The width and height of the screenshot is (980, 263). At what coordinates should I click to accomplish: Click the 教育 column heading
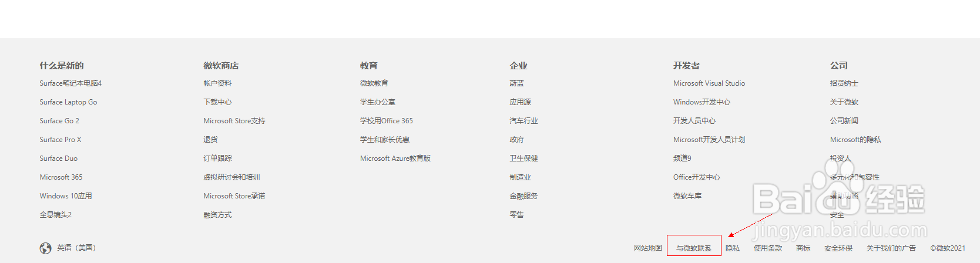[369, 66]
